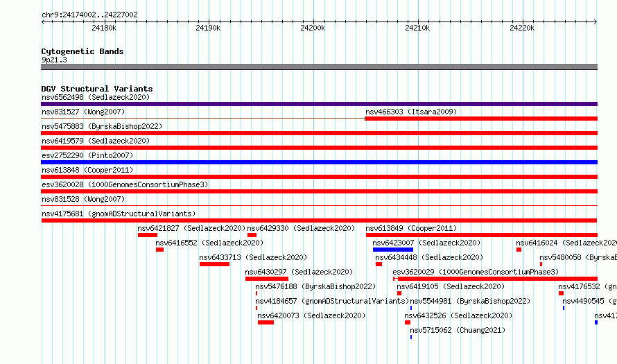The height and width of the screenshot is (364, 617).
Task: Select the red bar under nsv6434448
Action: 379,264
